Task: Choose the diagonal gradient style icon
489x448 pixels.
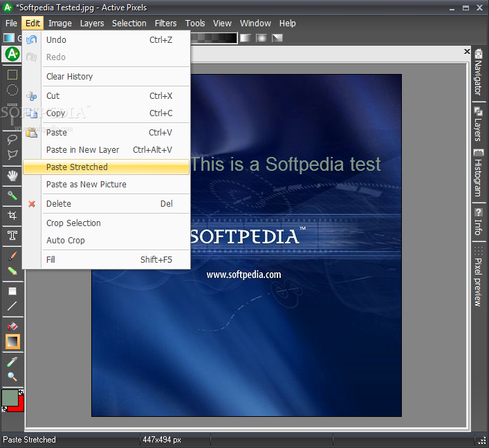Action: (x=277, y=38)
